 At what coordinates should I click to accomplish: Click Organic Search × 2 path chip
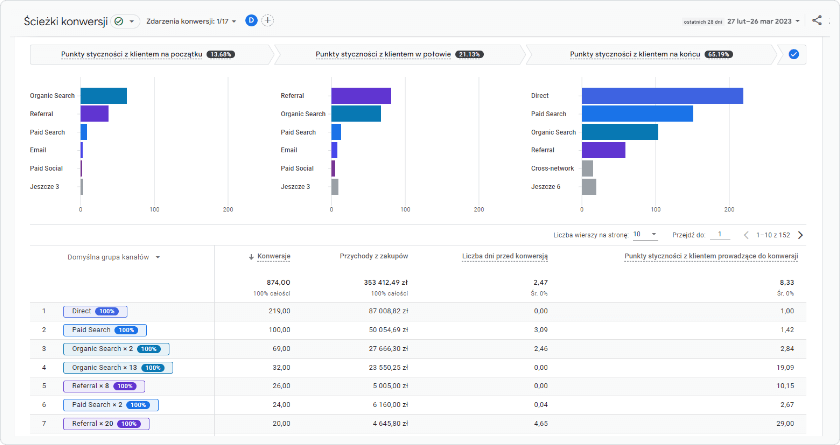[x=116, y=349]
